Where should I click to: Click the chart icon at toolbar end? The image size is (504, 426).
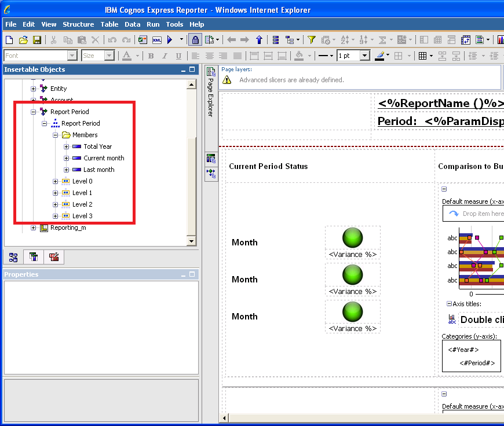click(501, 40)
